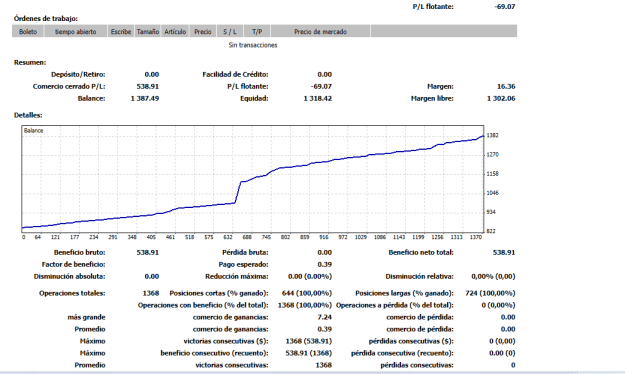Click the Artículo column header
Screen dimensions: 625x374
point(175,31)
